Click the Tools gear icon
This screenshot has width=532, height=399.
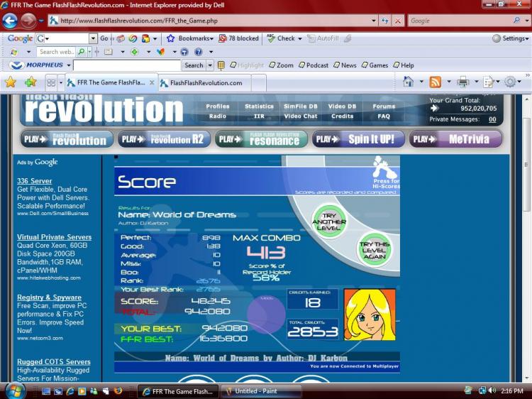tap(509, 82)
